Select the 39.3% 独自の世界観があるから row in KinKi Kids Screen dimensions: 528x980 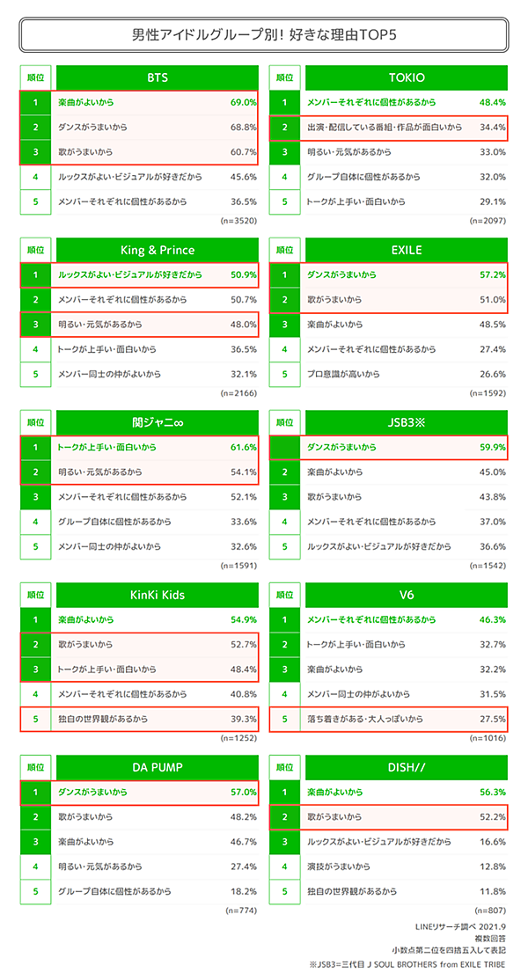pos(141,719)
